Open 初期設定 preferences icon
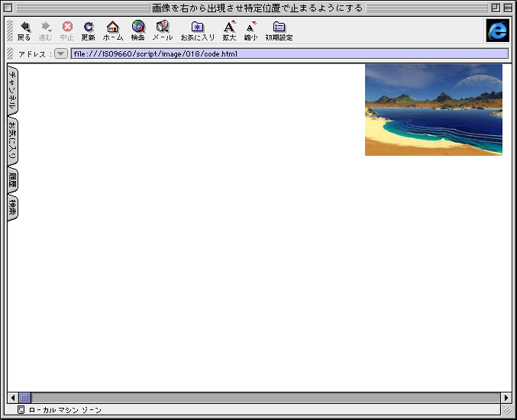 pos(279,31)
